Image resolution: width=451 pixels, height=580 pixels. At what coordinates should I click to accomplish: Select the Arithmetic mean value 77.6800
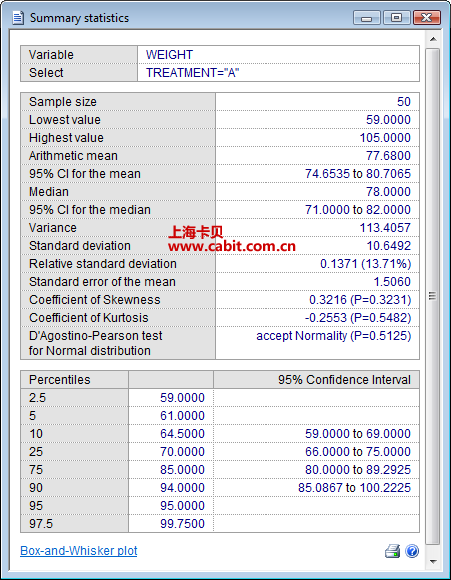pyautogui.click(x=388, y=156)
